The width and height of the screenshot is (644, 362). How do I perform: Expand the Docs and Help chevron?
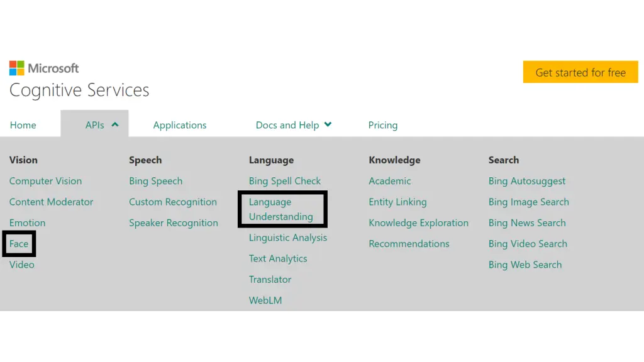pyautogui.click(x=328, y=124)
